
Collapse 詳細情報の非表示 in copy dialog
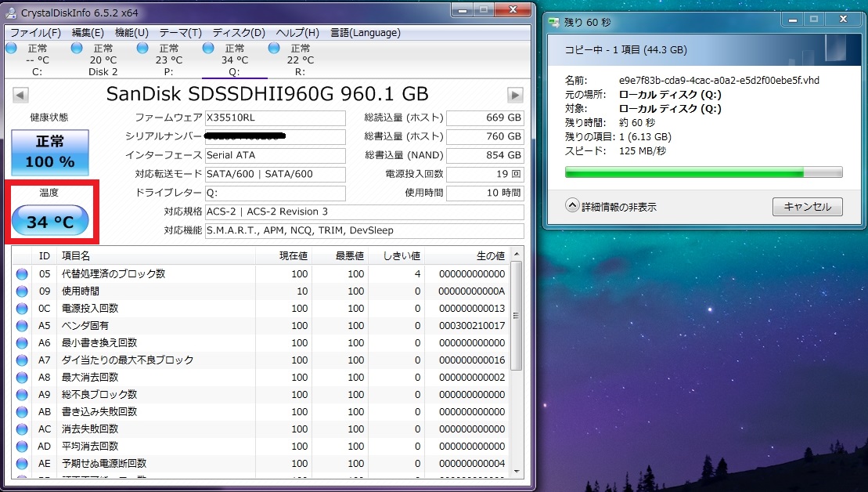610,207
